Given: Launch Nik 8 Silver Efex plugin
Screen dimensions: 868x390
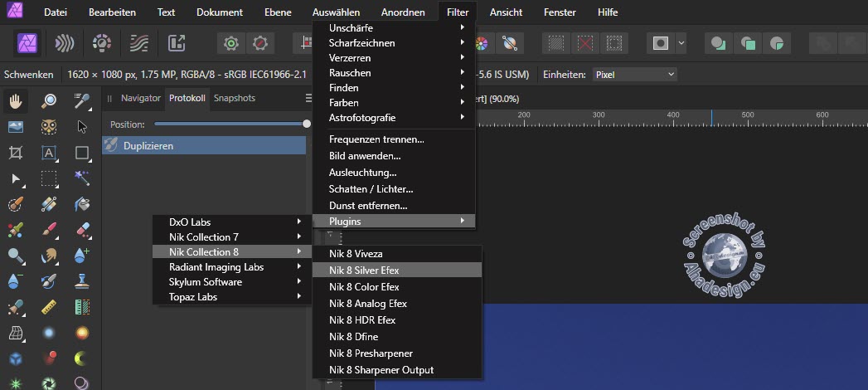Looking at the screenshot, I should [397, 271].
